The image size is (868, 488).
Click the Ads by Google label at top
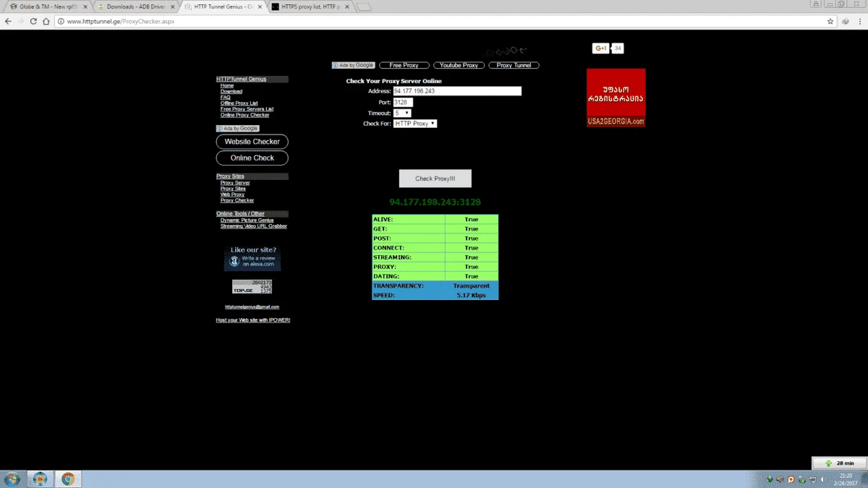pyautogui.click(x=353, y=65)
